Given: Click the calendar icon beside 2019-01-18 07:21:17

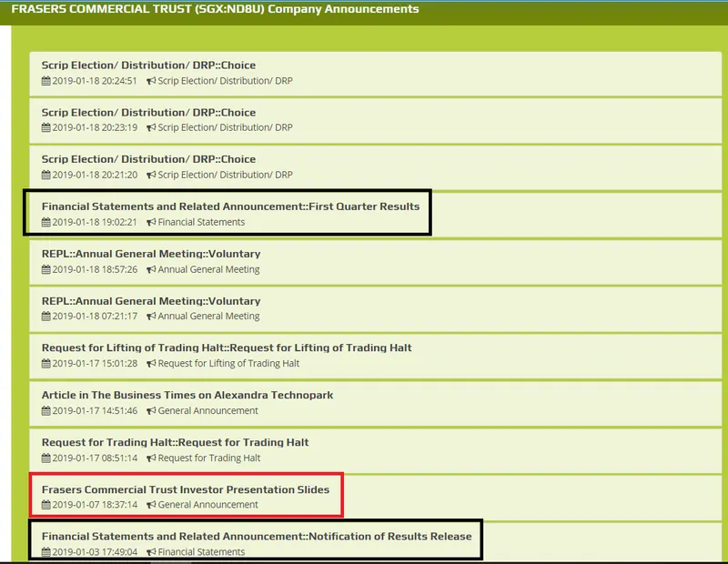Looking at the screenshot, I should 46,317.
